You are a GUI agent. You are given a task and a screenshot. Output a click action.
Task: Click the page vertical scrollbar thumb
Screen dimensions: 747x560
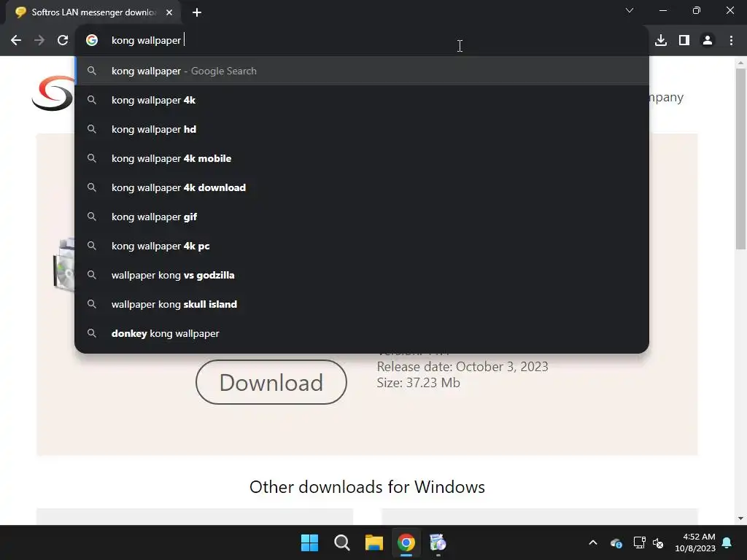740,158
